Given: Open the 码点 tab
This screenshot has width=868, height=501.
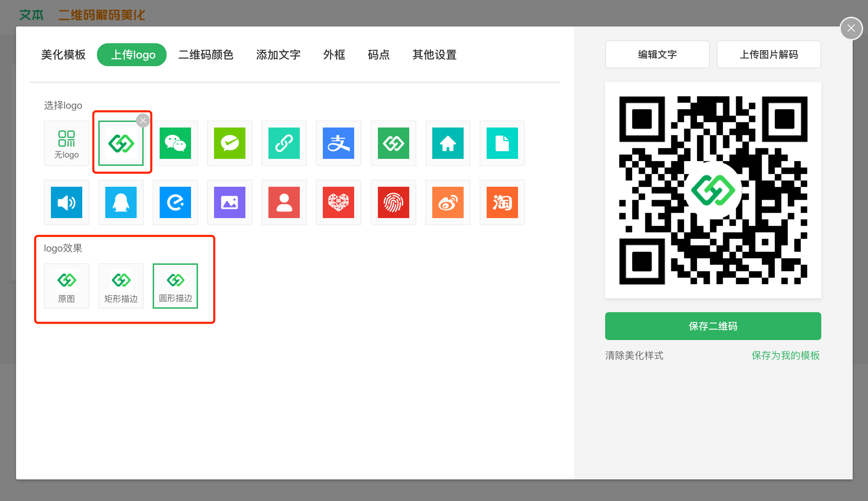Looking at the screenshot, I should pos(379,55).
